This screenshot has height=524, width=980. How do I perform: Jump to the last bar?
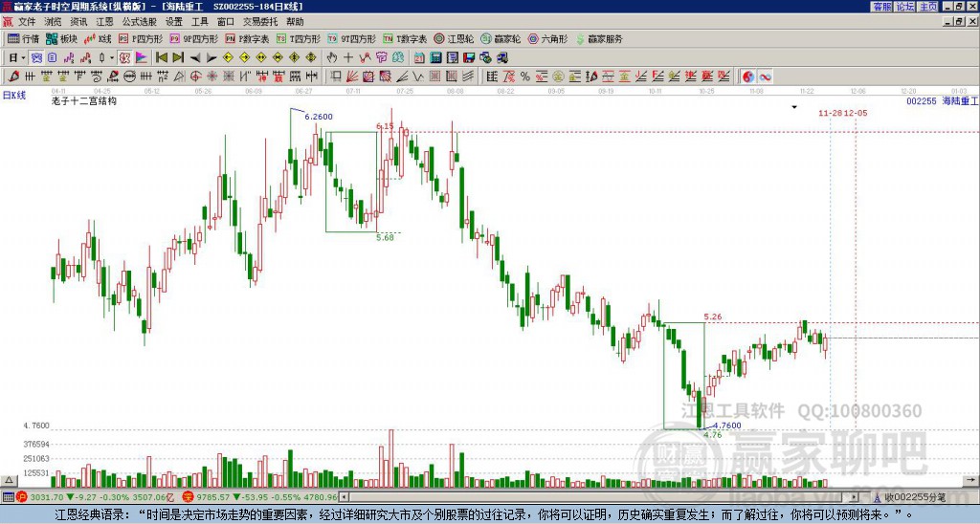pos(178,57)
